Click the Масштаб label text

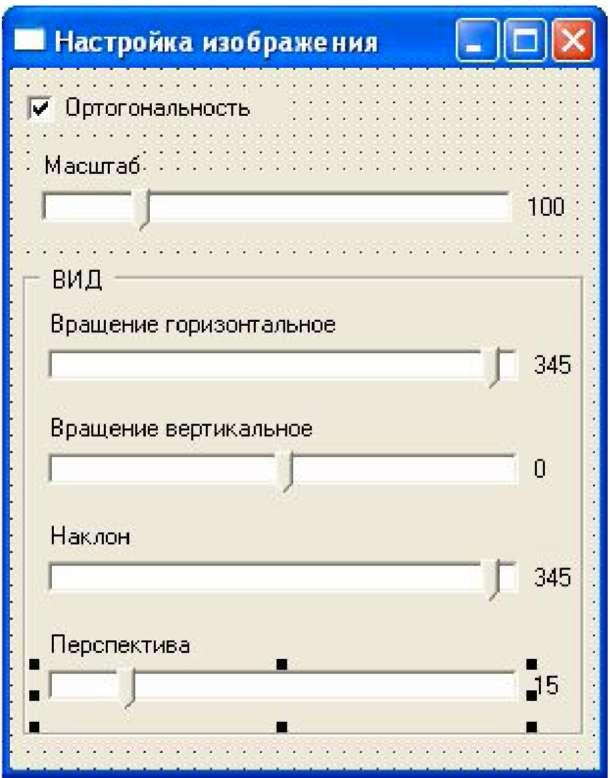pos(95,166)
